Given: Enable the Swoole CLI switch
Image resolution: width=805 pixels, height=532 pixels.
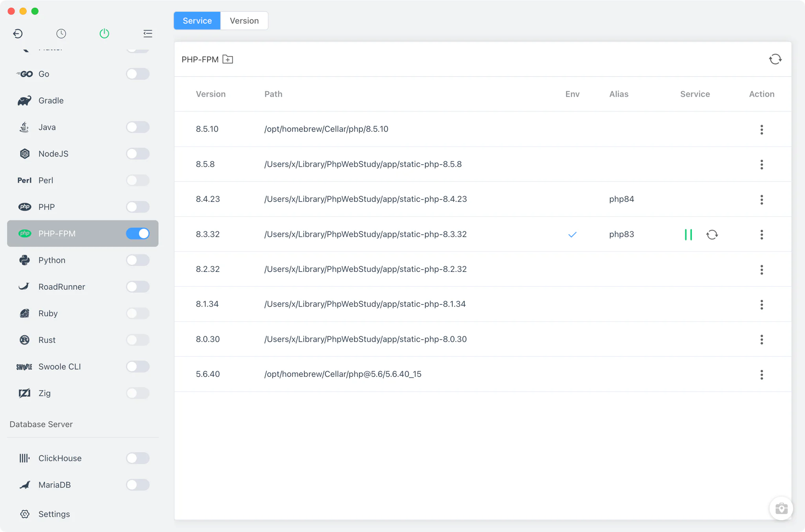Looking at the screenshot, I should (138, 367).
